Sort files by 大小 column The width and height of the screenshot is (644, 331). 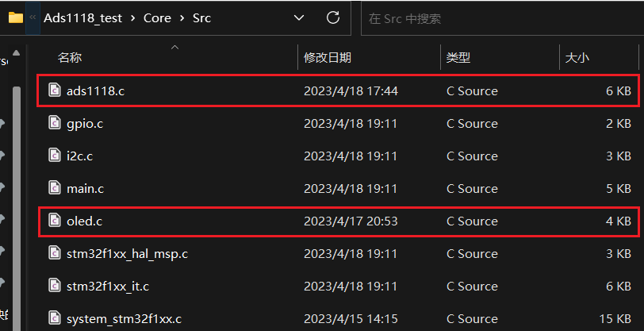(577, 58)
